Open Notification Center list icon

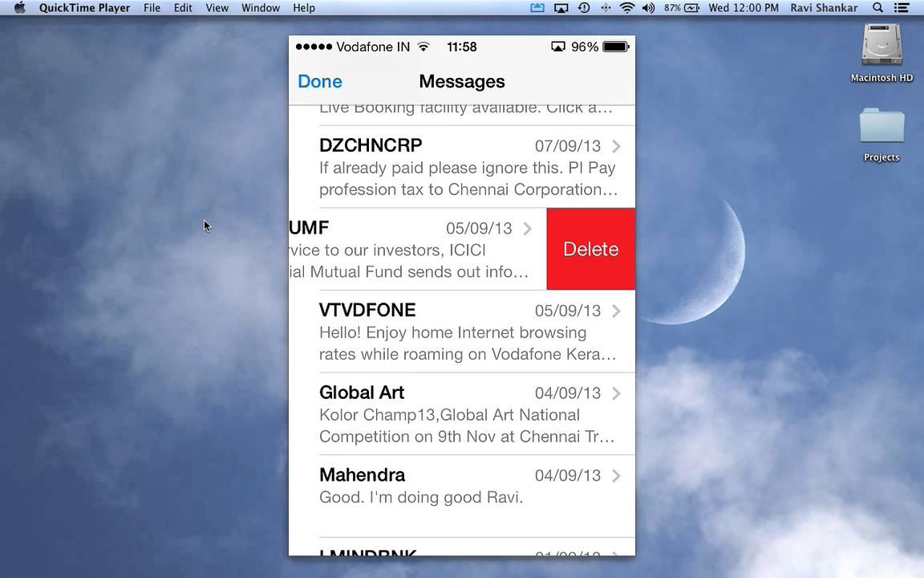[901, 8]
